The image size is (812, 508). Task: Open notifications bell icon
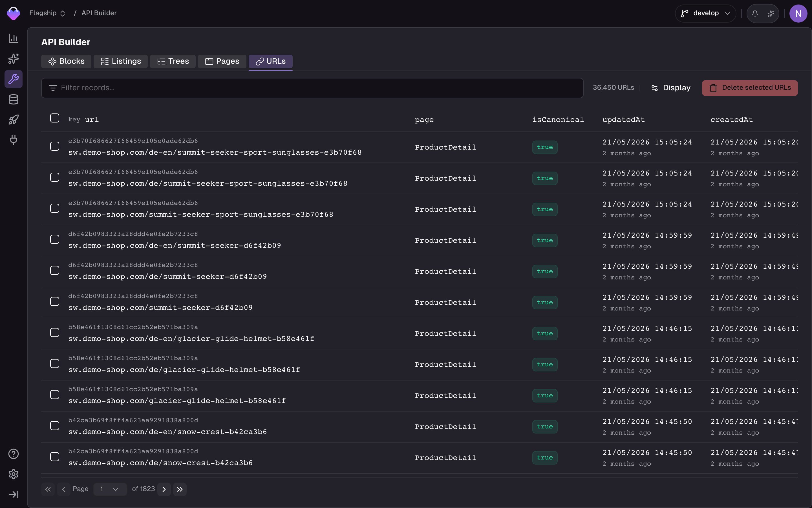[755, 14]
